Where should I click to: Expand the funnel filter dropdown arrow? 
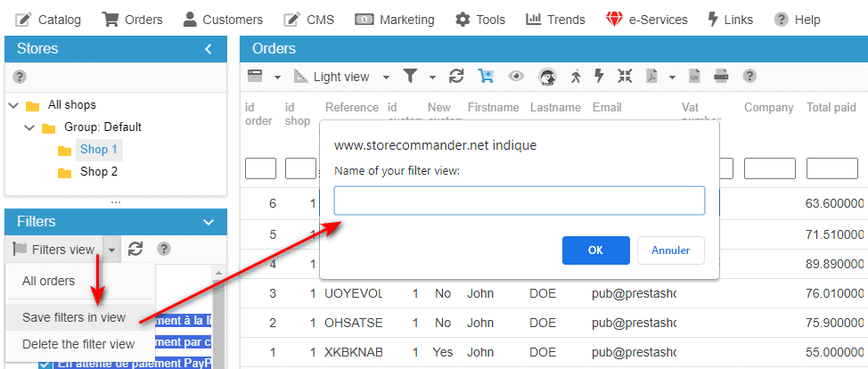point(432,78)
